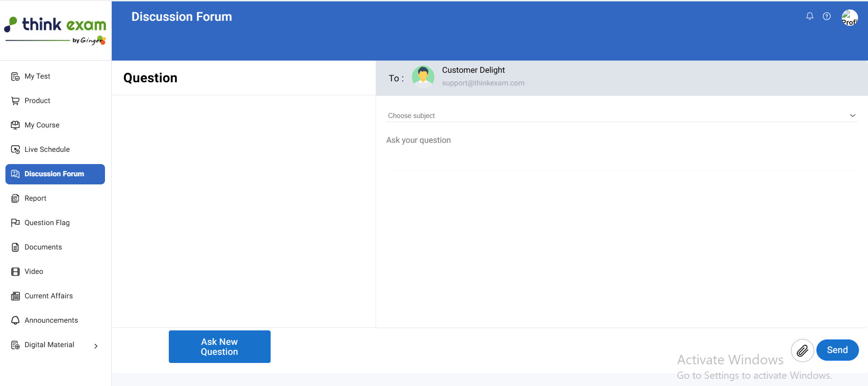868x386 pixels.
Task: Select Report in the sidebar
Action: 35,198
